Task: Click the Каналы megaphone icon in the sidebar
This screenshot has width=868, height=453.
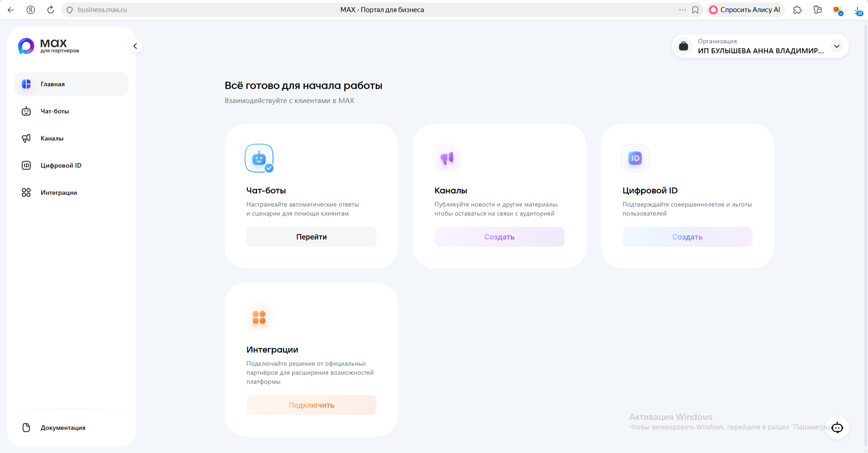Action: (26, 138)
